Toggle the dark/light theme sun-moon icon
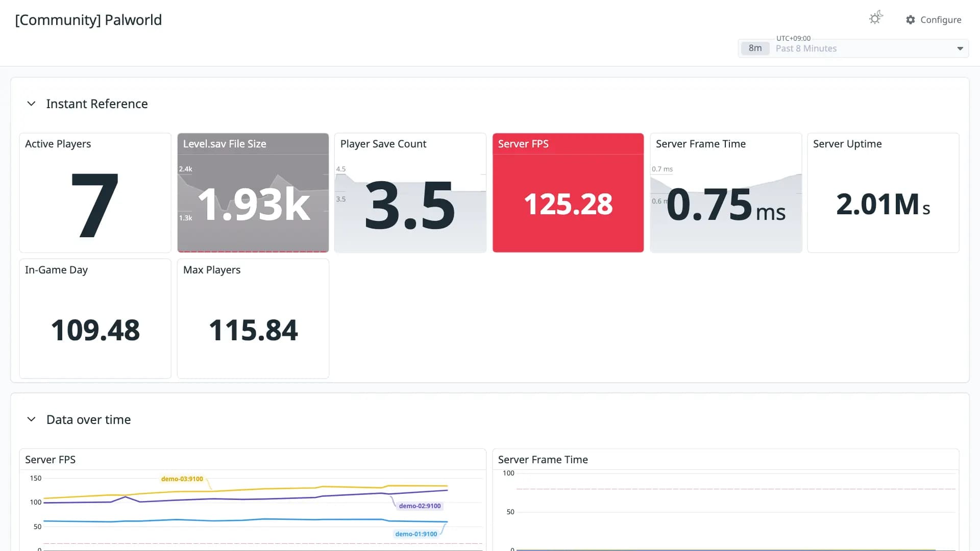980x551 pixels. click(x=876, y=18)
